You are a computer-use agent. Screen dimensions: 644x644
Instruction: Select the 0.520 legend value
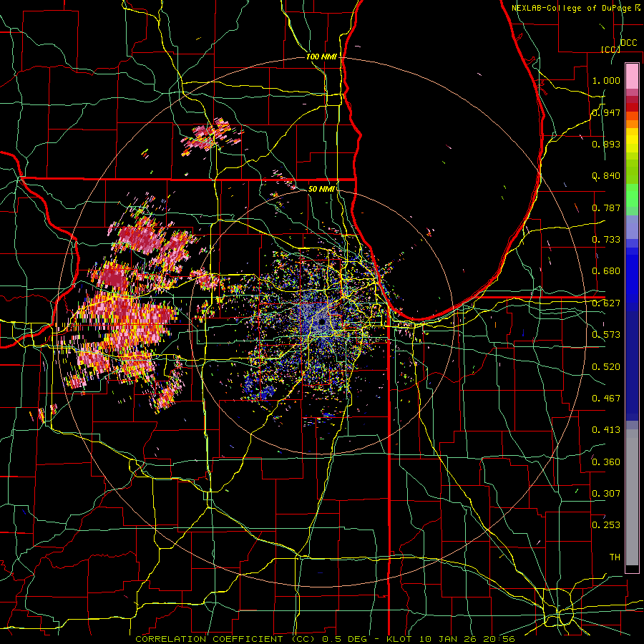tap(606, 367)
